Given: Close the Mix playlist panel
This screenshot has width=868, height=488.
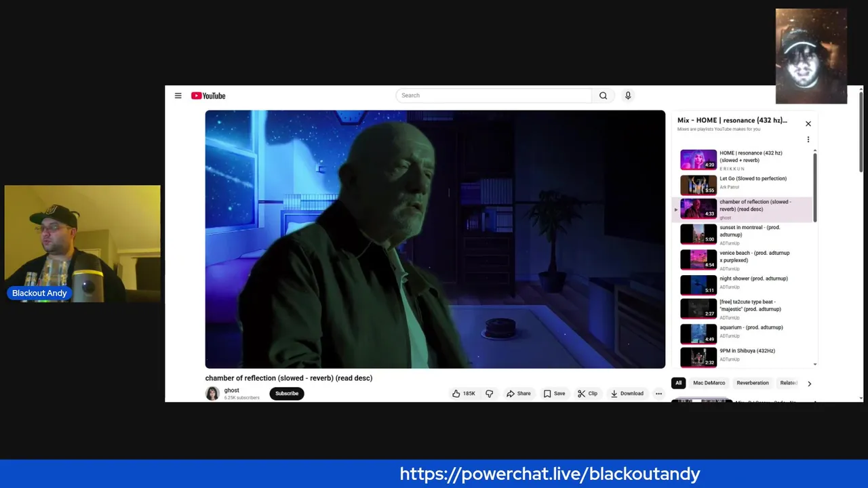Looking at the screenshot, I should [x=808, y=124].
